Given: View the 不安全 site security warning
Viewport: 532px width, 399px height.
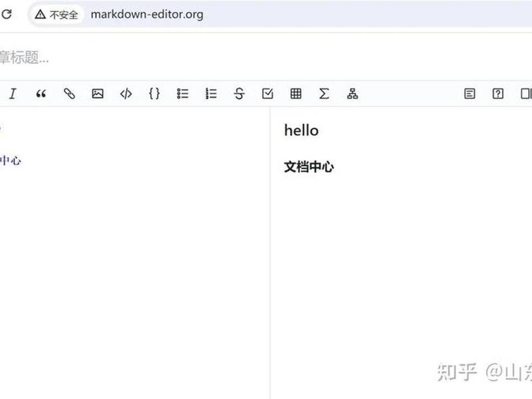Looking at the screenshot, I should 57,15.
